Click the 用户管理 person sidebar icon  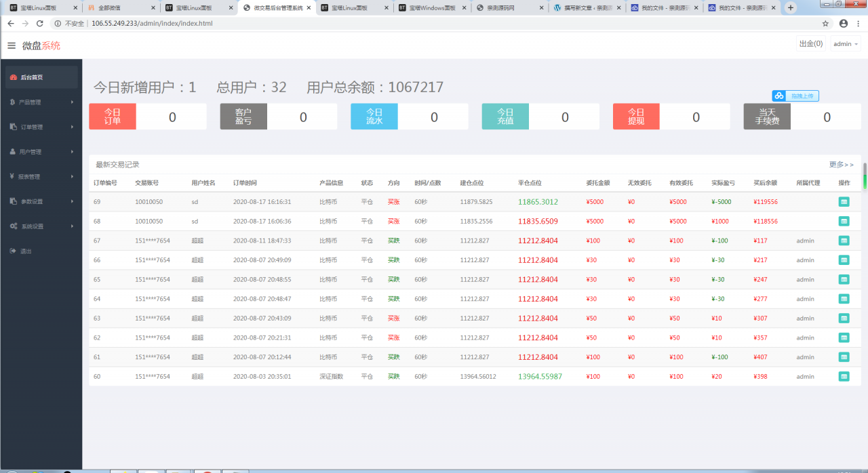click(x=13, y=152)
